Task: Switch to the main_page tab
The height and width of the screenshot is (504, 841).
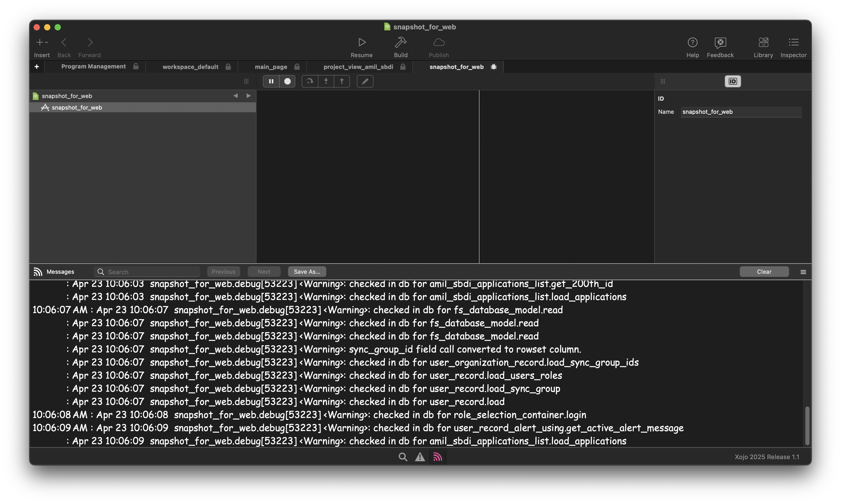Action: tap(271, 67)
